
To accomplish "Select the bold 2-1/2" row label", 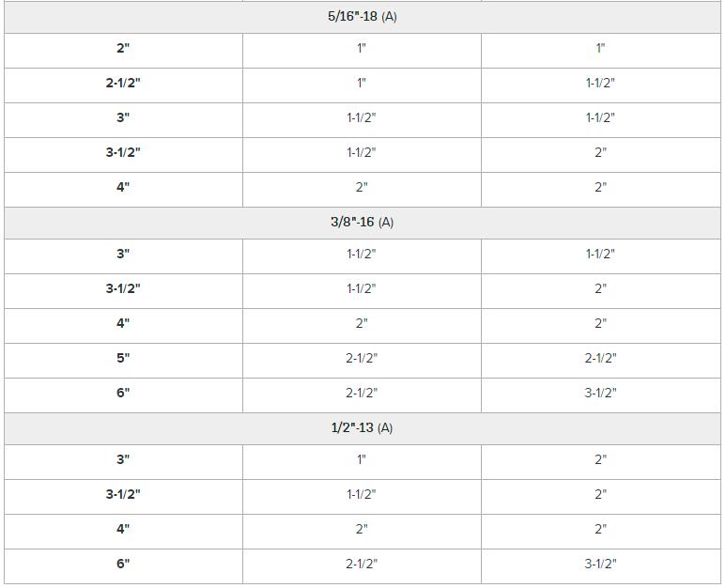I will (x=123, y=84).
